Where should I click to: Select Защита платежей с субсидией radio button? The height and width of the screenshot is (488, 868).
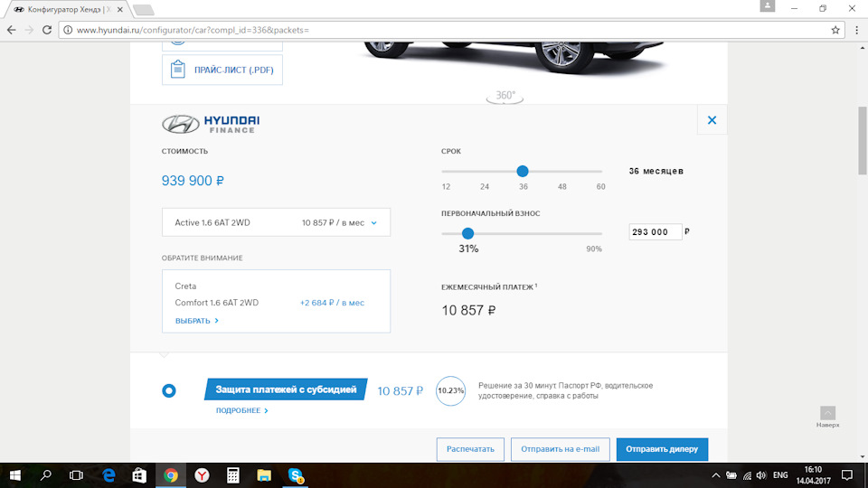169,390
